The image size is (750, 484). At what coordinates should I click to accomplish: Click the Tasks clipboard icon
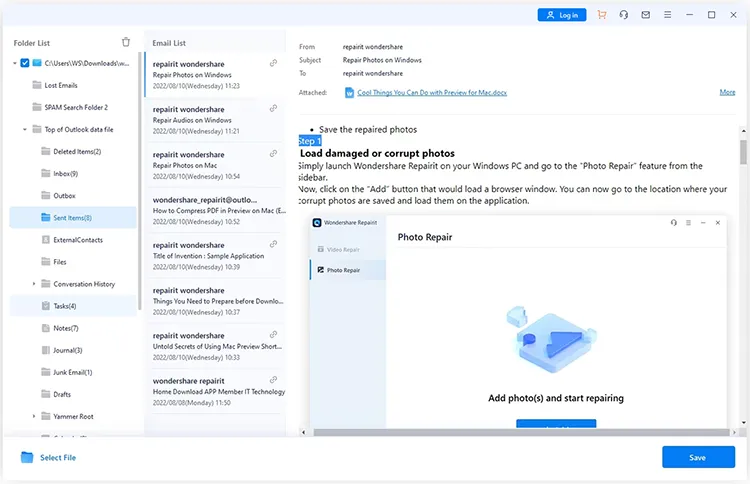[x=46, y=306]
